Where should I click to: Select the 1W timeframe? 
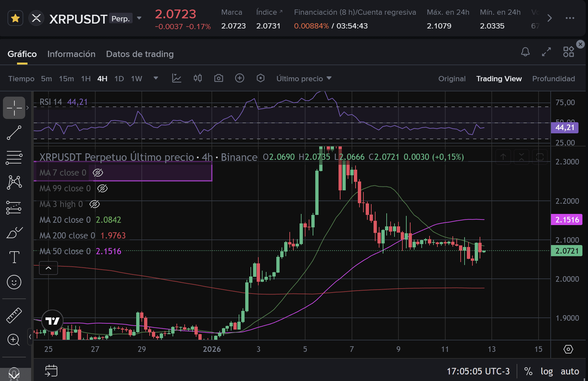pyautogui.click(x=137, y=79)
